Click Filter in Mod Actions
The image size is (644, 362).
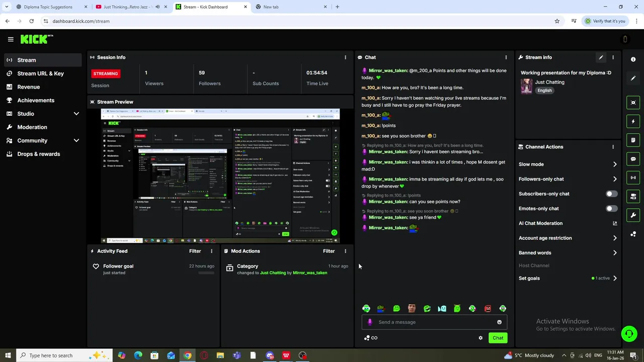click(x=329, y=251)
